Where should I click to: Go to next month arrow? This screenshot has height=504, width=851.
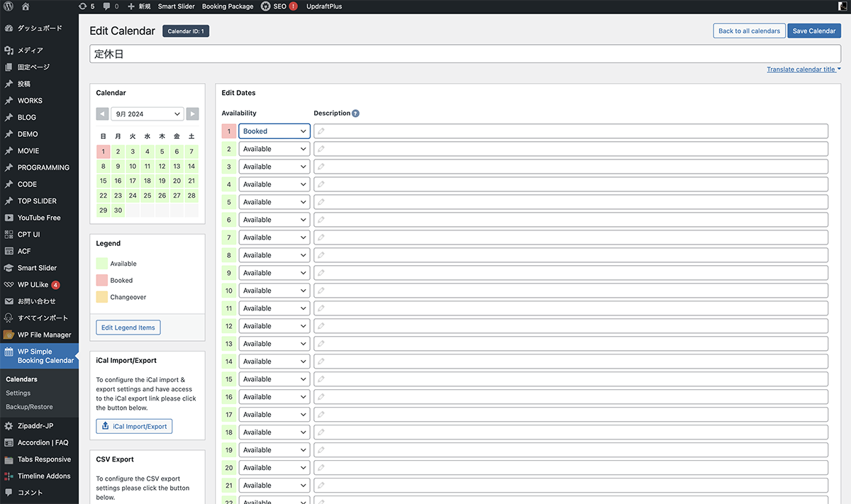tap(192, 114)
